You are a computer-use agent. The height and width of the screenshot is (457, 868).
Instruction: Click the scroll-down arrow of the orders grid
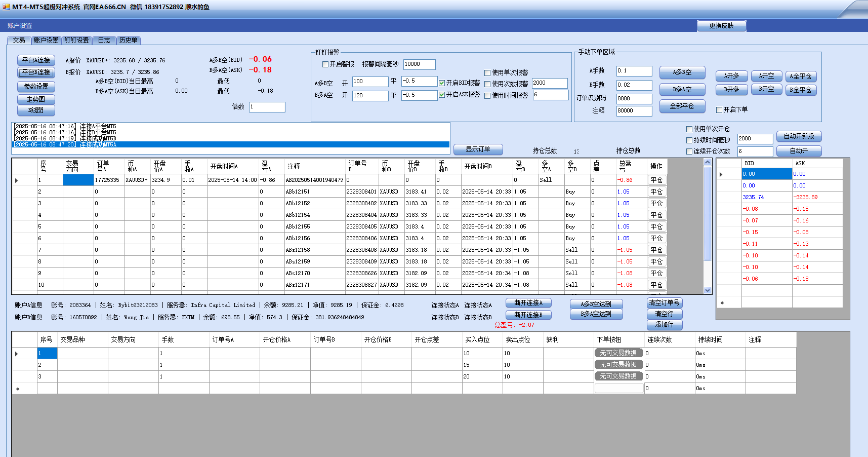pos(708,290)
